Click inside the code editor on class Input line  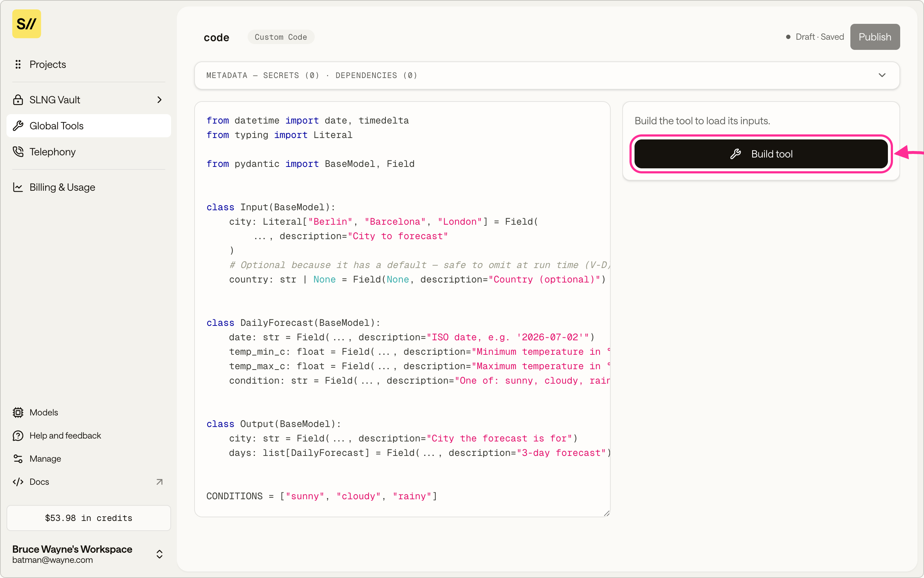tap(271, 207)
